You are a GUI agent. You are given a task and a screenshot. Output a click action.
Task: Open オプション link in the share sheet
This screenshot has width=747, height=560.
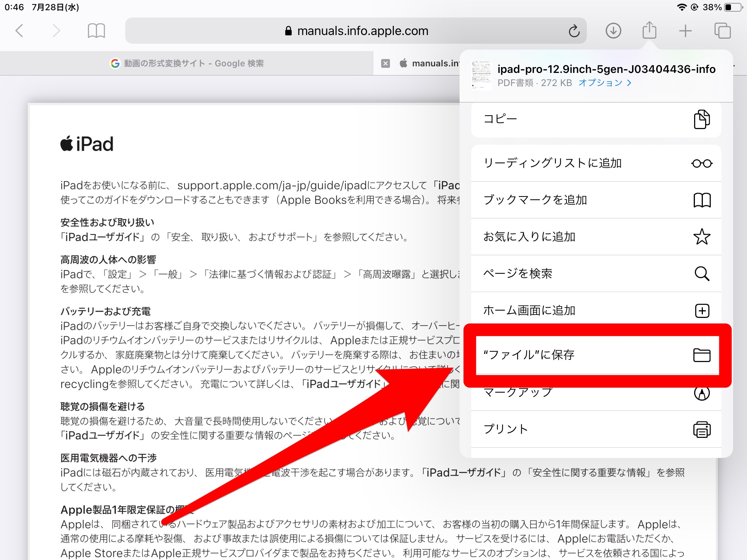click(x=605, y=83)
